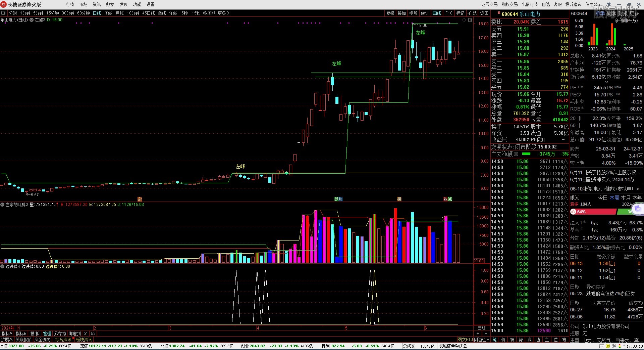644x350 pixels.
Task: Switch to the 周线 weekly chart
Action: coord(108,13)
